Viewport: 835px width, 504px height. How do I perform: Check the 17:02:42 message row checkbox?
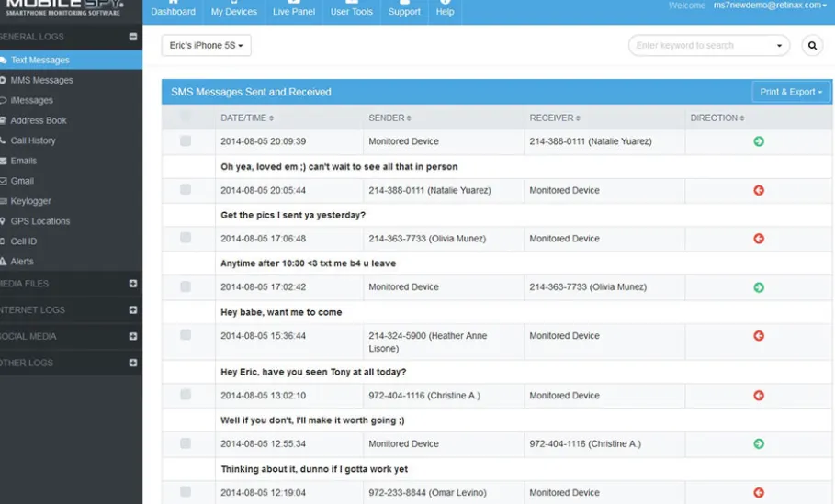click(186, 286)
